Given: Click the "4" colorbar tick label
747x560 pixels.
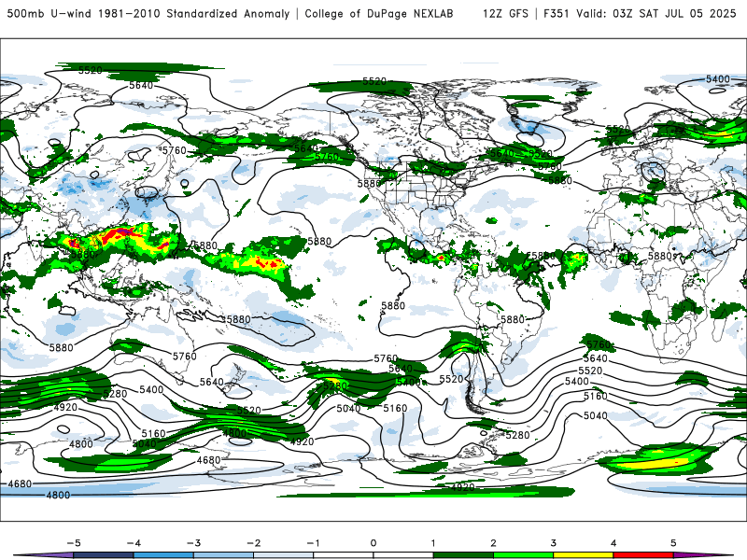Looking at the screenshot, I should (613, 543).
